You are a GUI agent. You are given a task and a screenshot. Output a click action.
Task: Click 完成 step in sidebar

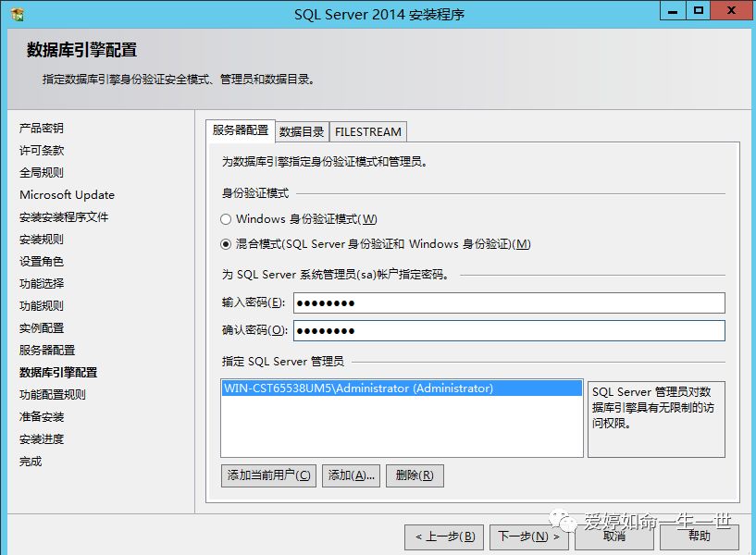[x=31, y=462]
